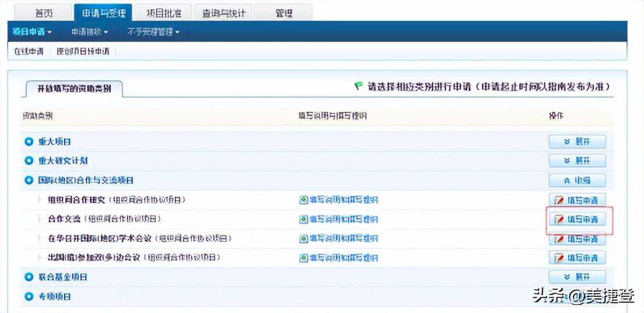
Task: Collapse 国际(地区)合作与交流项目 with 收缩 button
Action: coord(578,180)
